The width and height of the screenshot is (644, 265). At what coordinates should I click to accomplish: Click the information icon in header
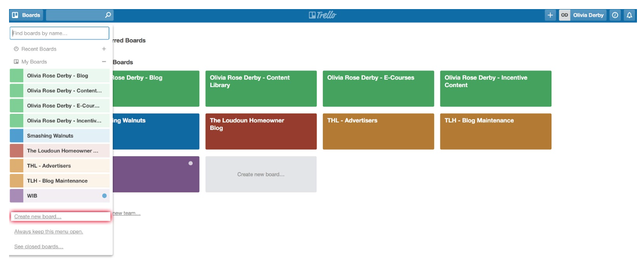click(x=615, y=15)
